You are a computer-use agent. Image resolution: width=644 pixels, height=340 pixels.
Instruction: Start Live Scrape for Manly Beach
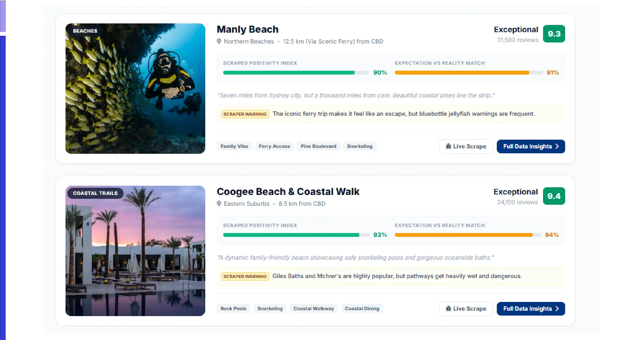465,146
